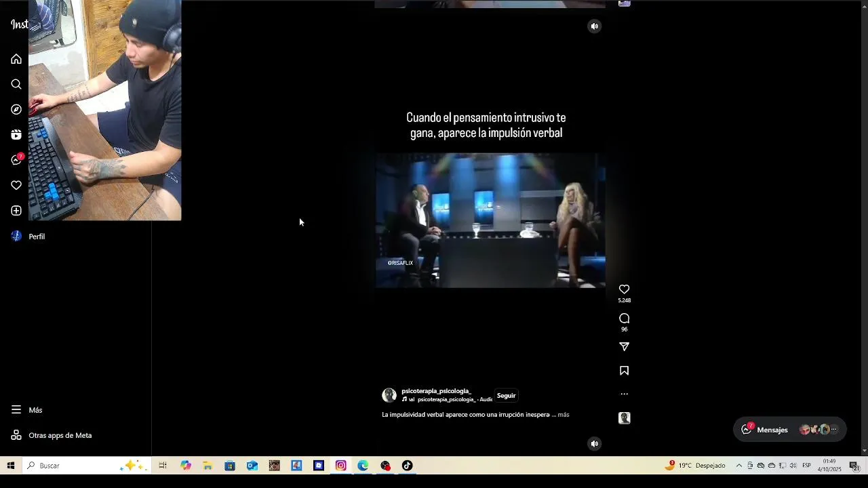
Task: Click Seguir to follow psicoterapia_psicologia_
Action: [x=506, y=396]
